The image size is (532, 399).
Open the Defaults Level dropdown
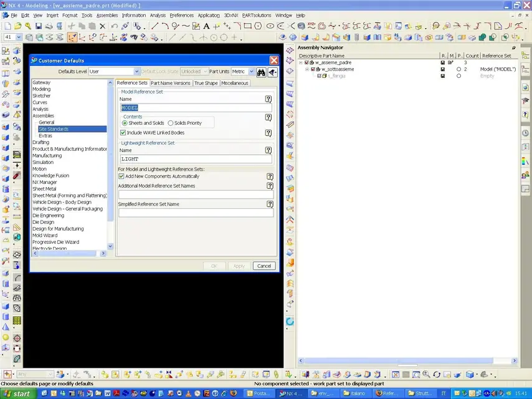pyautogui.click(x=136, y=72)
